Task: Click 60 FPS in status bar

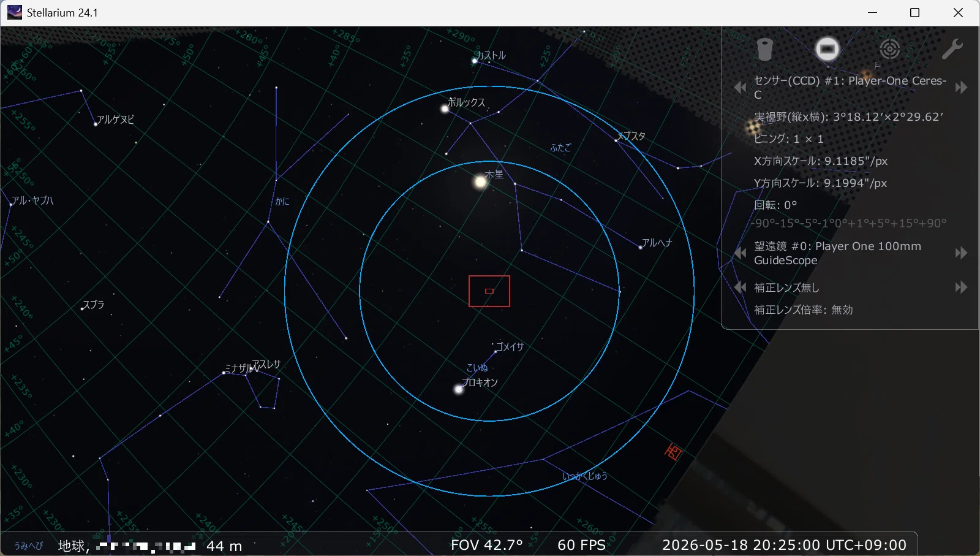Action: pyautogui.click(x=581, y=545)
